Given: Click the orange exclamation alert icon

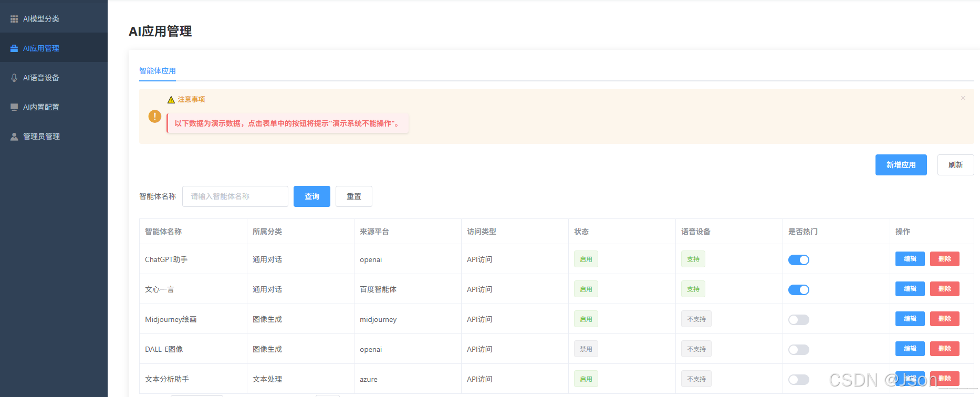Looking at the screenshot, I should (155, 116).
